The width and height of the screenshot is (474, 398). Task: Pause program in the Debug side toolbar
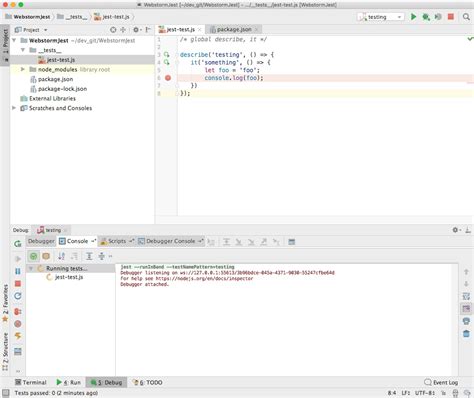pyautogui.click(x=18, y=271)
